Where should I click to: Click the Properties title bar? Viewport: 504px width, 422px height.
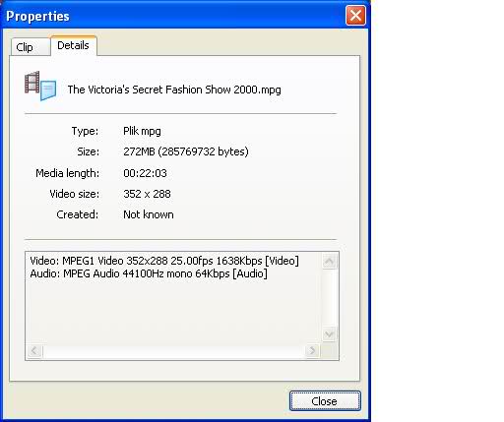(174, 16)
